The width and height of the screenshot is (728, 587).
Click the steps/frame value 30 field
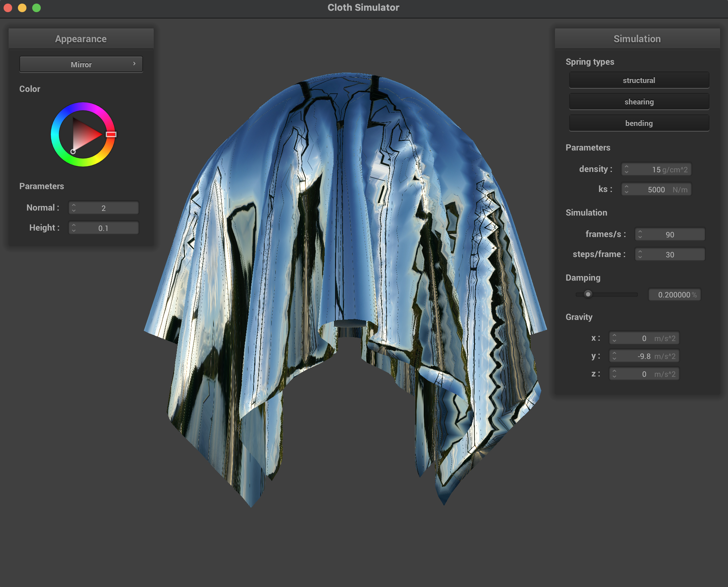(x=670, y=254)
